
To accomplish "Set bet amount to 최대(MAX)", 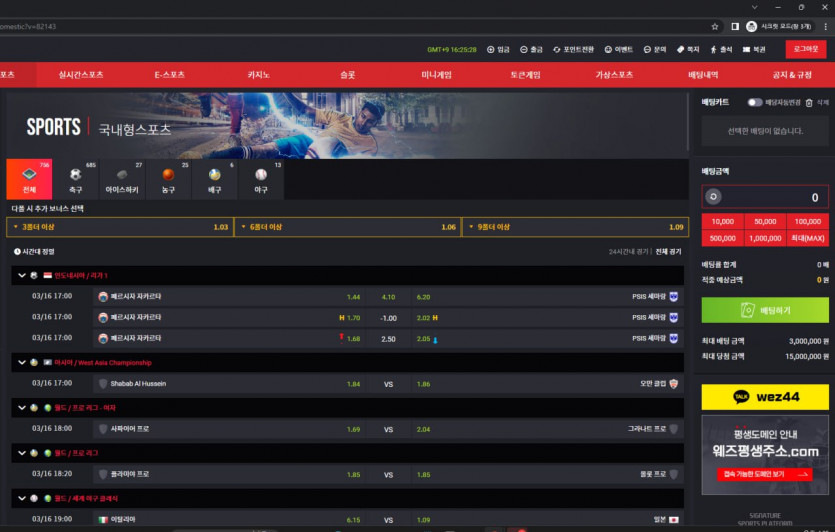I will pyautogui.click(x=807, y=239).
